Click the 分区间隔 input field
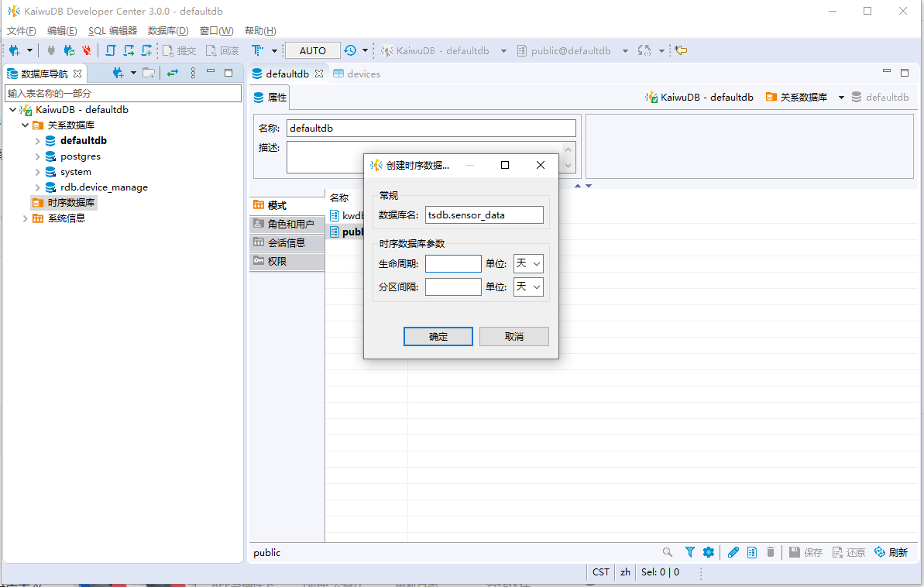Viewport: 924px width, 587px height. pos(453,287)
